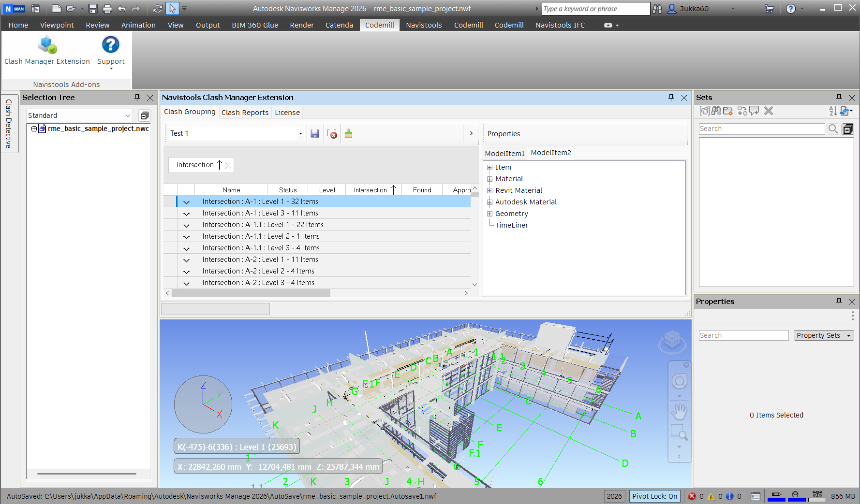Image resolution: width=860 pixels, height=504 pixels.
Task: Switch to the Clash Reports tab
Action: coord(245,113)
